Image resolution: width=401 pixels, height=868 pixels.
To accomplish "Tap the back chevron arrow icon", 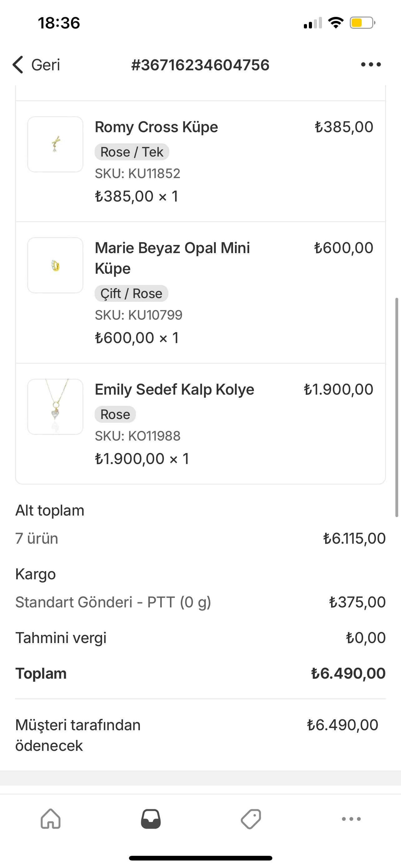I will pos(18,64).
